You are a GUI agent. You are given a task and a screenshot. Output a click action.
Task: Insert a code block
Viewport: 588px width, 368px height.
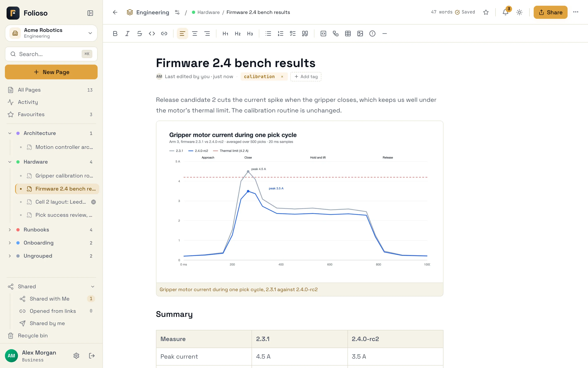tap(323, 34)
